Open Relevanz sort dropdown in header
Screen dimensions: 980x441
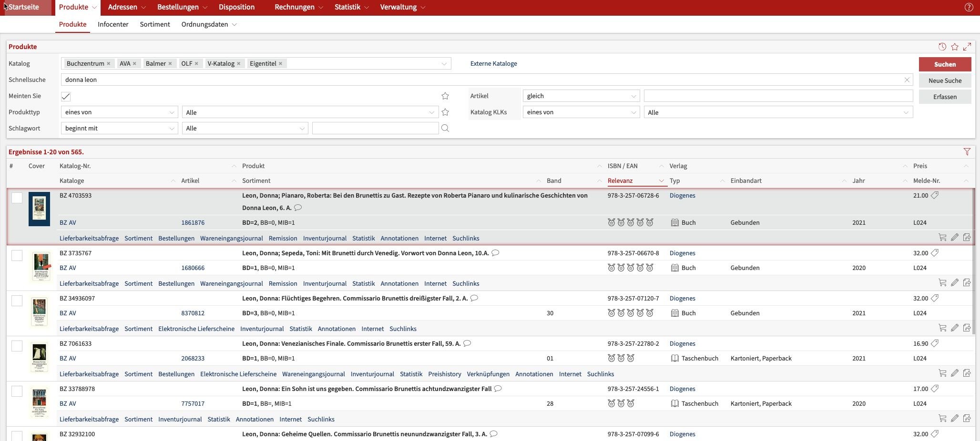[661, 181]
